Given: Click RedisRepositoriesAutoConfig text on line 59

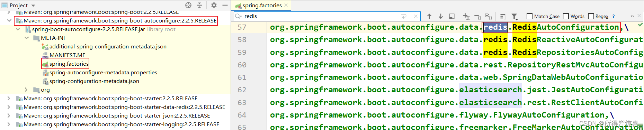Looking at the screenshot, I should coord(578,52).
